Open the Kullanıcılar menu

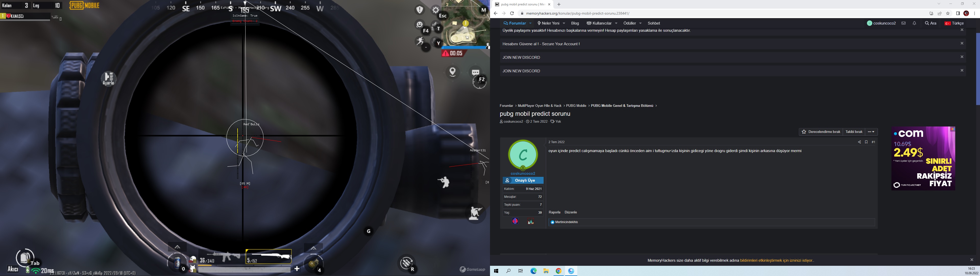pos(599,23)
